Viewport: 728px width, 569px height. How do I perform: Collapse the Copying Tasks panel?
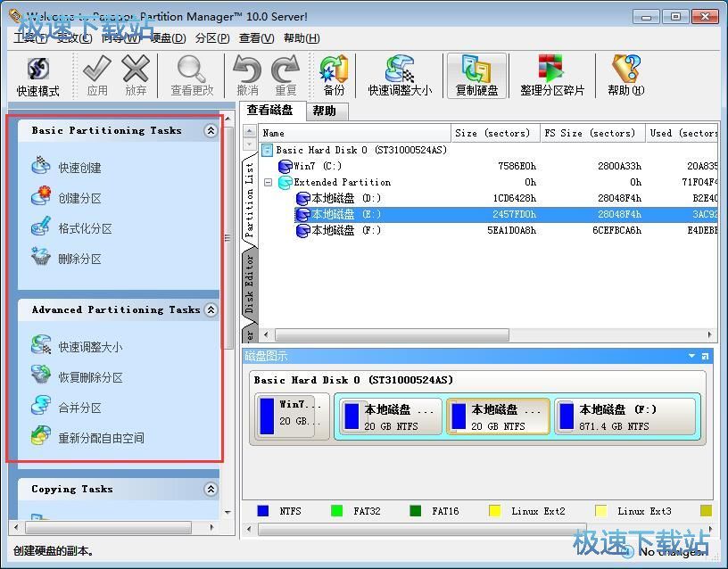211,489
